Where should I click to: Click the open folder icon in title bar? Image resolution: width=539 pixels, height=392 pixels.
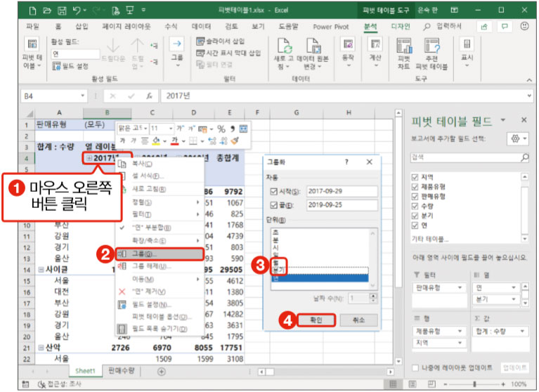point(47,11)
